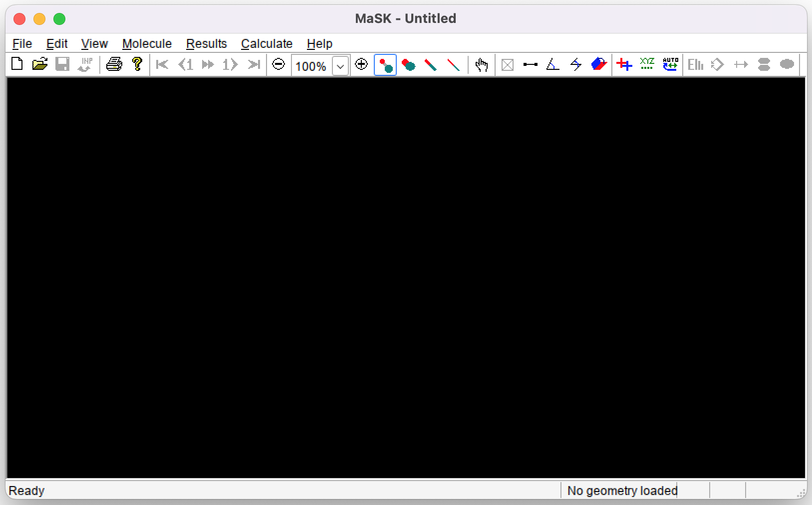This screenshot has height=505, width=812.
Task: Open the Calculate menu
Action: (267, 43)
